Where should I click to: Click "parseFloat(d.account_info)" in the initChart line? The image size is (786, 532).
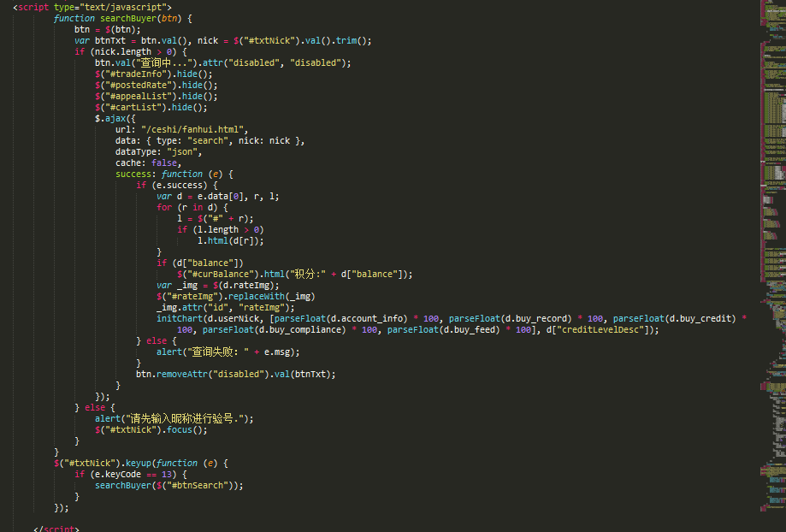[x=341, y=318]
